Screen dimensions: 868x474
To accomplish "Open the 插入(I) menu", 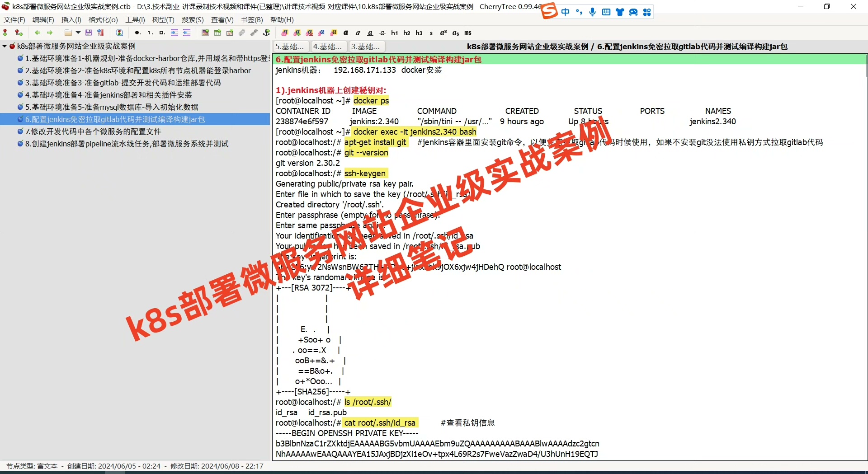I will pos(71,20).
